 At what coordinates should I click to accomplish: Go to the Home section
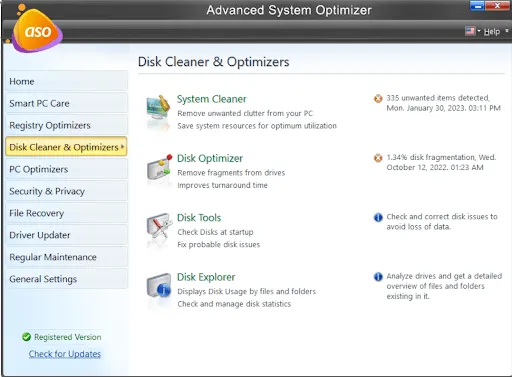coord(66,81)
